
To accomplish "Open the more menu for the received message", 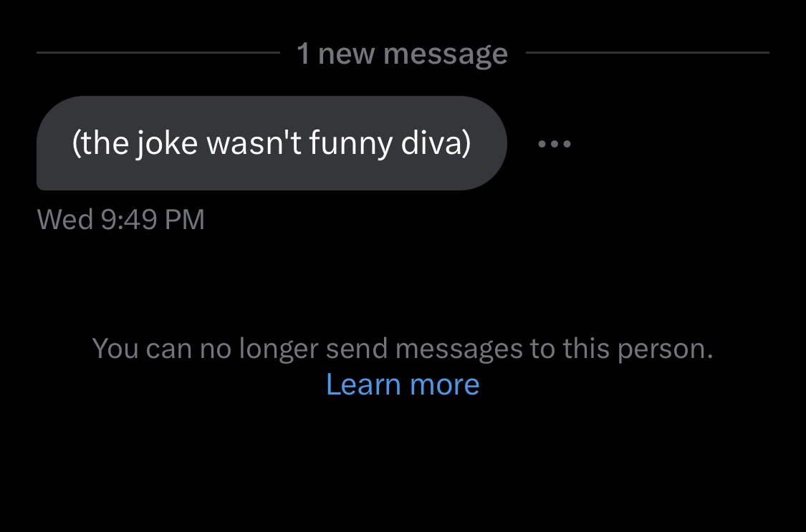I will click(554, 144).
